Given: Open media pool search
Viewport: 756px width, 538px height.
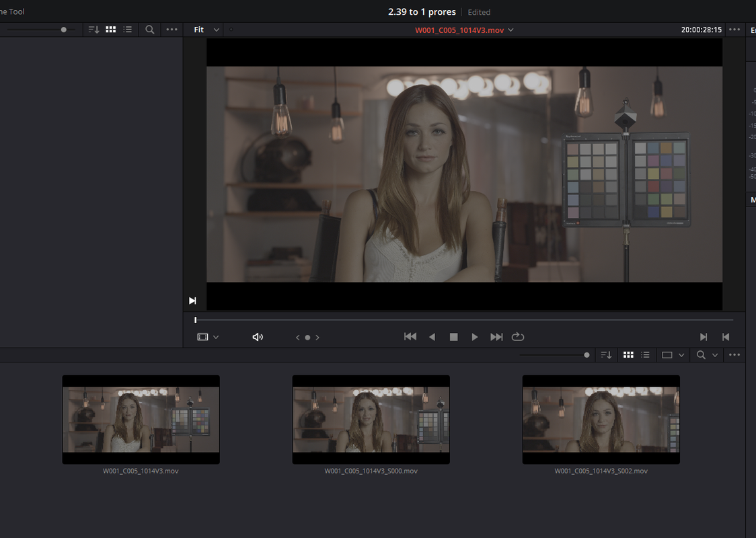Looking at the screenshot, I should (701, 355).
